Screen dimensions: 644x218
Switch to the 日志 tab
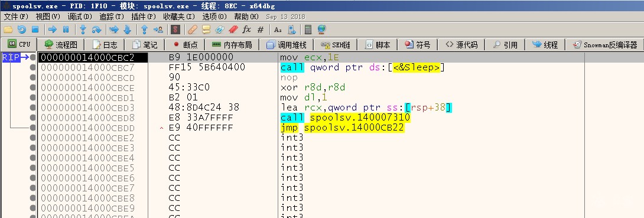pos(105,45)
